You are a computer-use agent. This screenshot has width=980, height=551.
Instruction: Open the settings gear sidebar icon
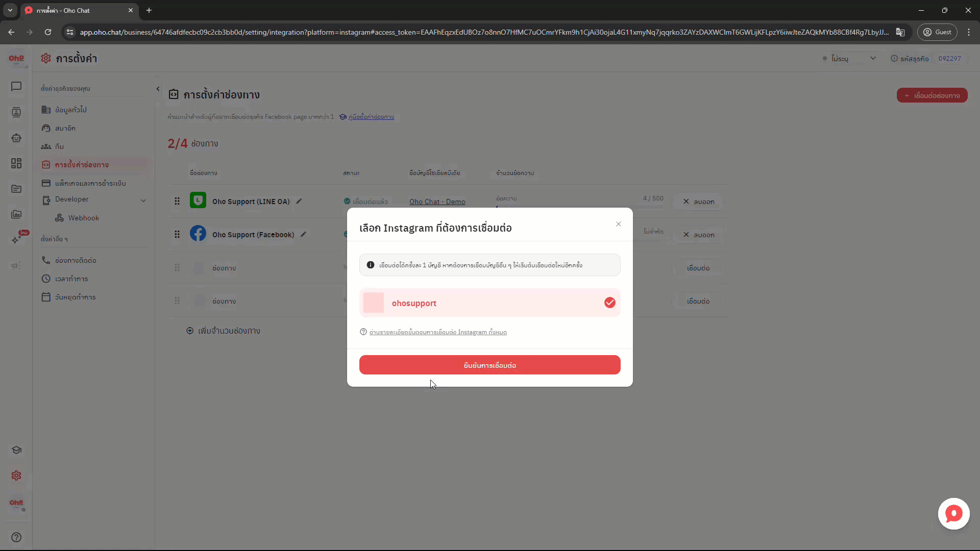(16, 475)
